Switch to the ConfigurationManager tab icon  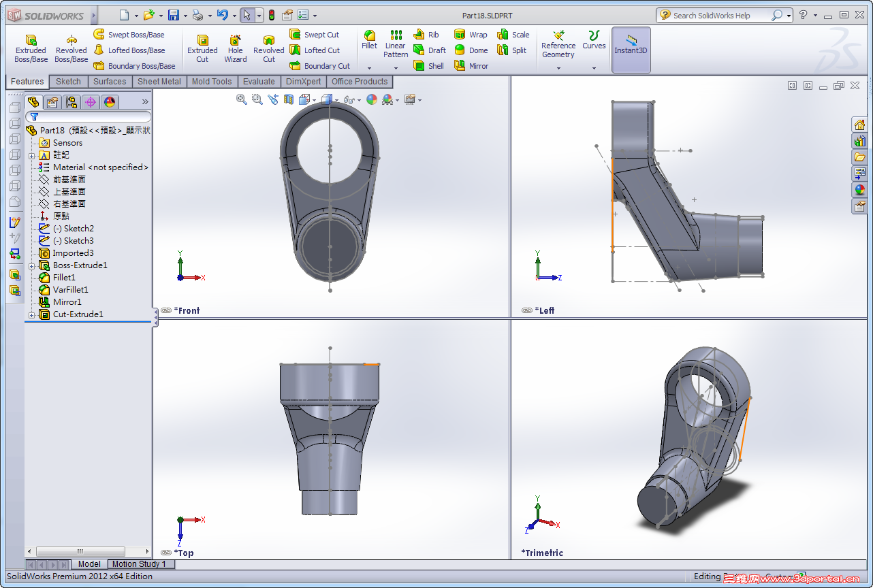click(72, 102)
